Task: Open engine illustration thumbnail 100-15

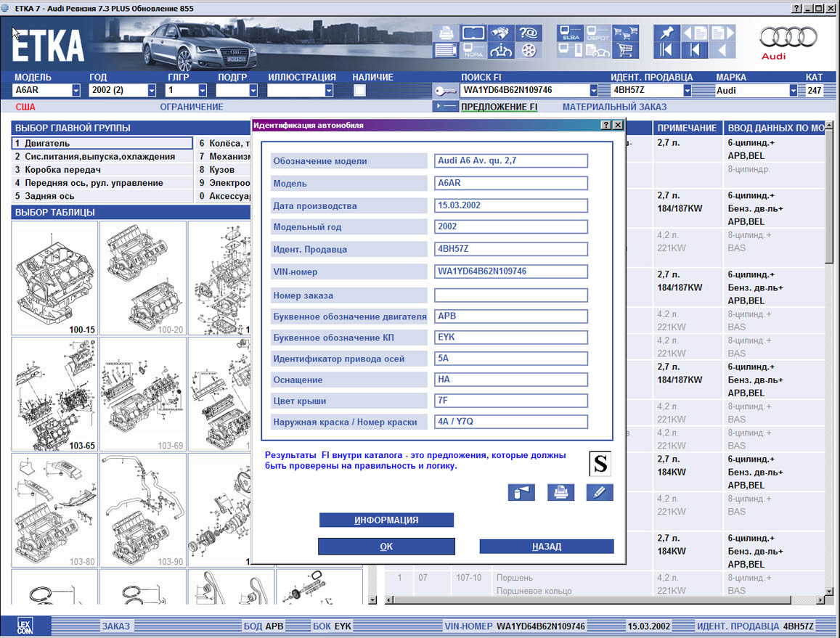Action: 55,278
